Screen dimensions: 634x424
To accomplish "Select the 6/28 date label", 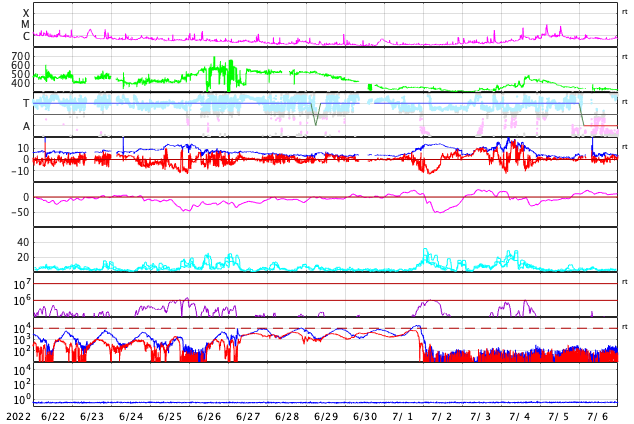I will pyautogui.click(x=287, y=417).
